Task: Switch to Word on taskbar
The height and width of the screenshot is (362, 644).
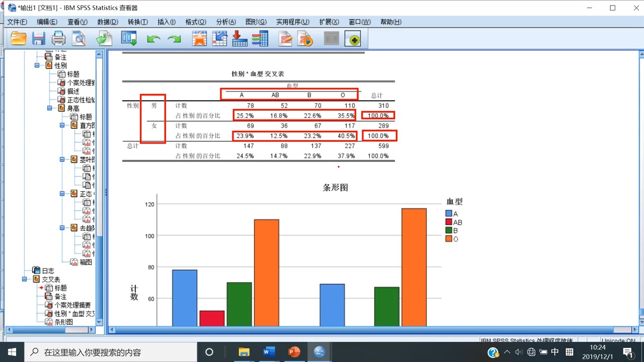Action: (x=269, y=352)
